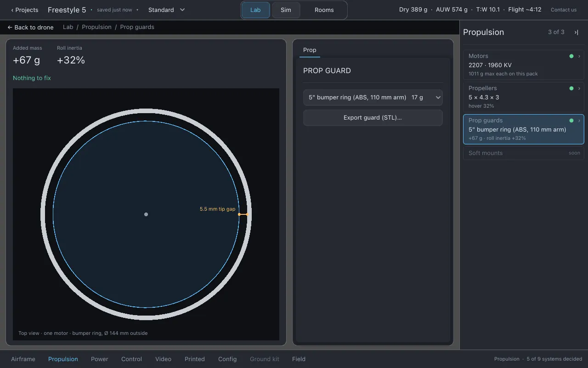Screen dimensions: 588x368
Task: Open the Ground kit tab
Action: pyautogui.click(x=265, y=359)
